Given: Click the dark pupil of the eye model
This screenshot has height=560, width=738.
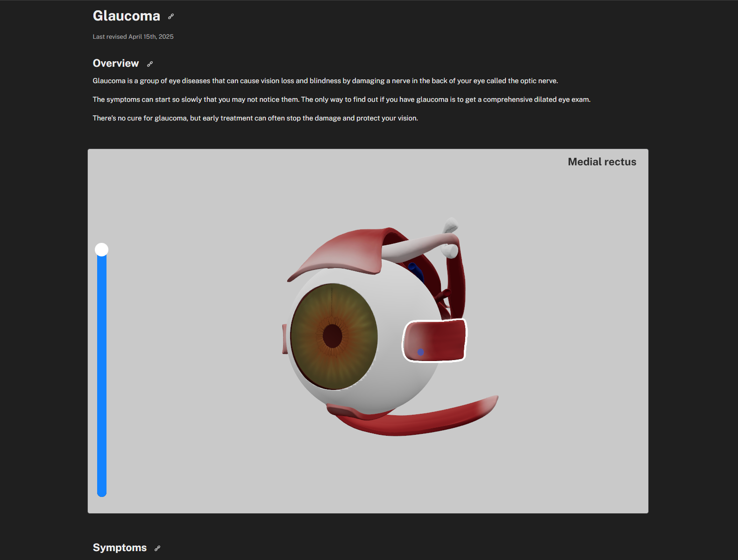Looking at the screenshot, I should (333, 336).
